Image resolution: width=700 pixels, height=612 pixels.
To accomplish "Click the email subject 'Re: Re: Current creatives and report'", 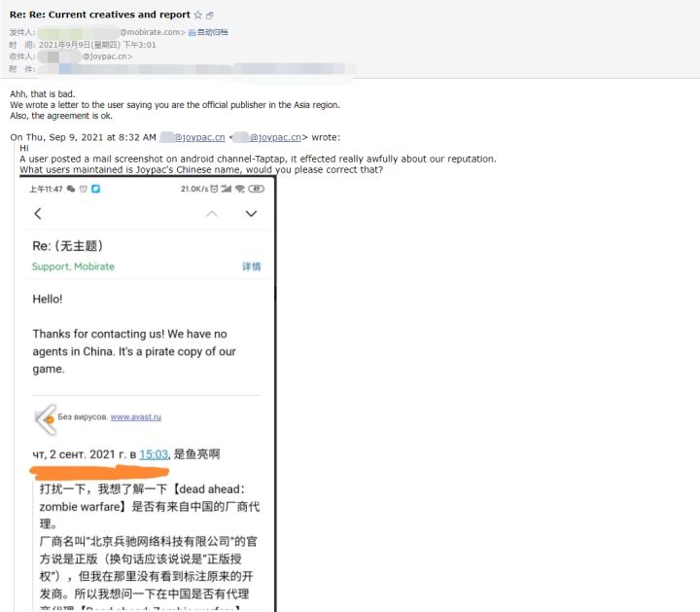I will pos(100,15).
